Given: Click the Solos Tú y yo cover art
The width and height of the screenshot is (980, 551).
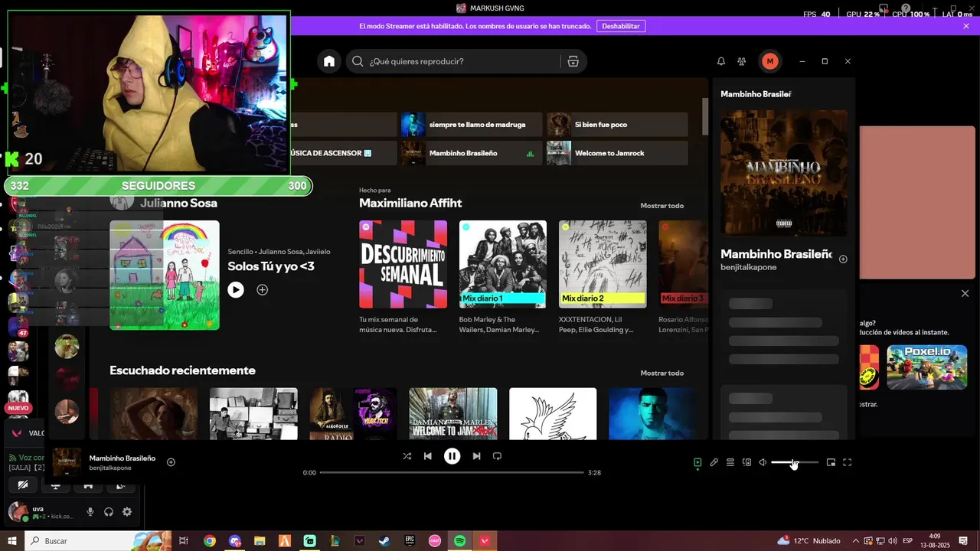Looking at the screenshot, I should pos(165,275).
